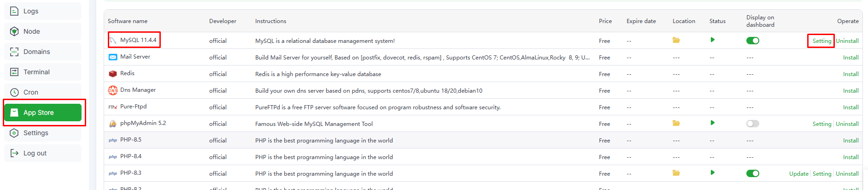Image resolution: width=868 pixels, height=190 pixels.
Task: Click the Dns Manager software name
Action: click(138, 90)
